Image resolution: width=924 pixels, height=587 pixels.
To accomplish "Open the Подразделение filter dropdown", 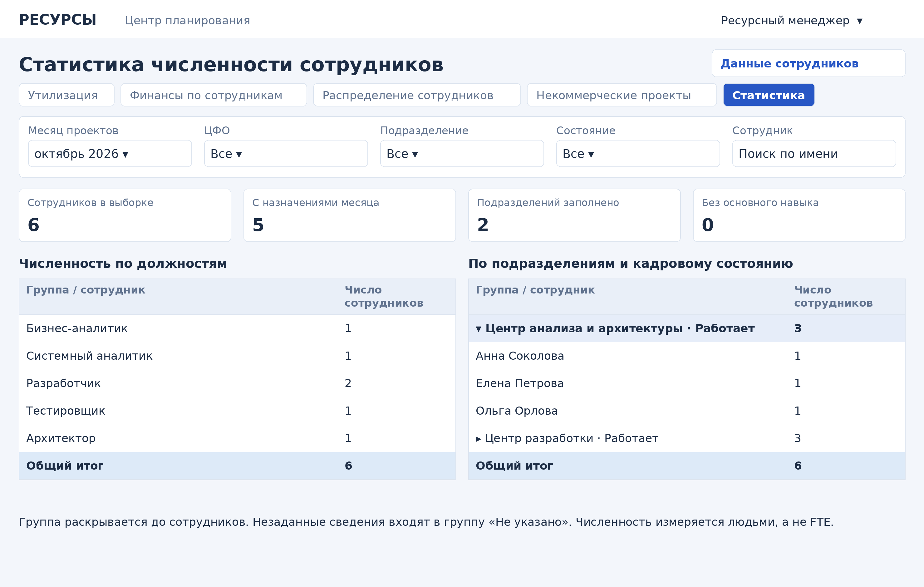I will coord(462,154).
